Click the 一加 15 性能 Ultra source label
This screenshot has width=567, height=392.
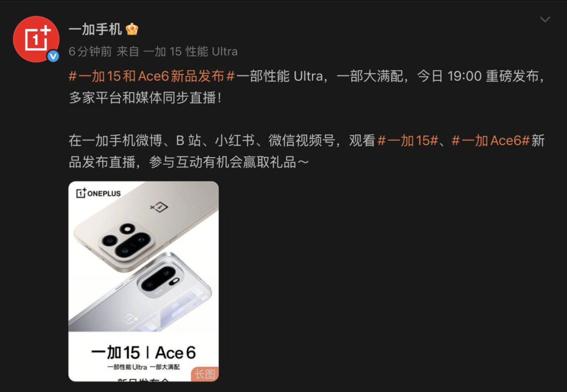(x=190, y=51)
